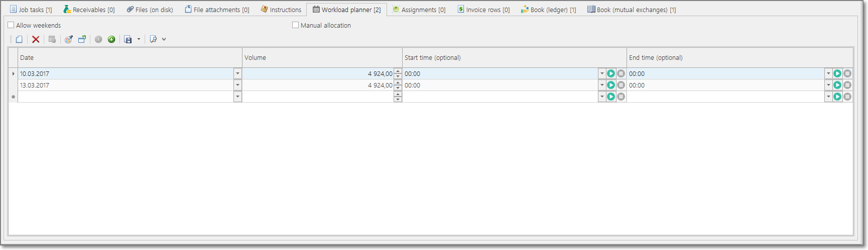The image size is (868, 250).
Task: Click the Start time (optional) column header
Action: click(x=515, y=58)
